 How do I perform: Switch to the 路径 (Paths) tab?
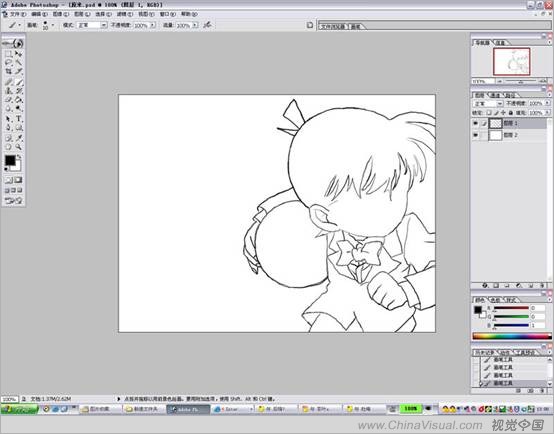(510, 95)
